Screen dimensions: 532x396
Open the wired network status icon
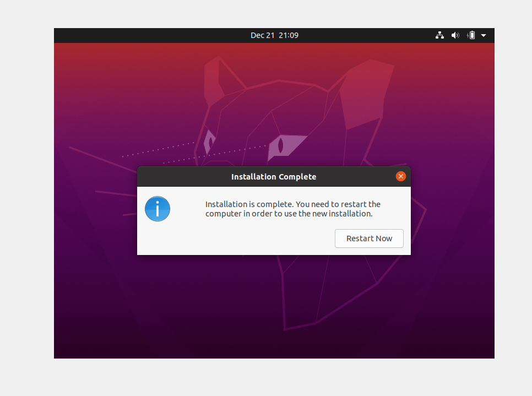coord(439,35)
